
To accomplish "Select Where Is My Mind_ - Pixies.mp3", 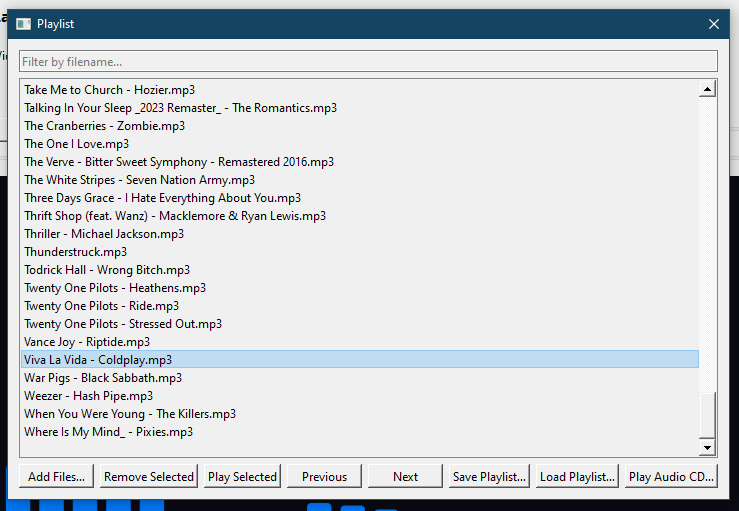I will pos(360,431).
